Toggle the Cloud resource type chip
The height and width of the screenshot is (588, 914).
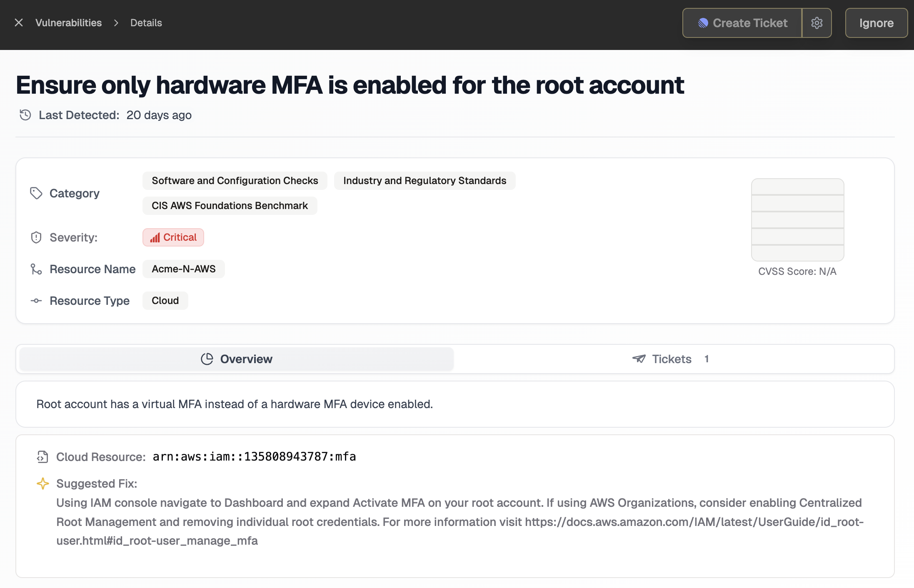click(165, 300)
